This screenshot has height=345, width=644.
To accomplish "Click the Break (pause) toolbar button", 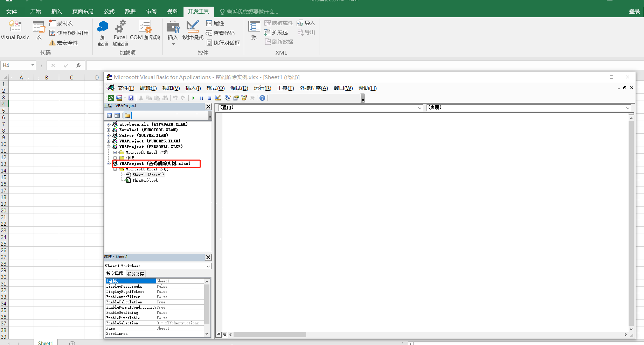I will [x=201, y=98].
